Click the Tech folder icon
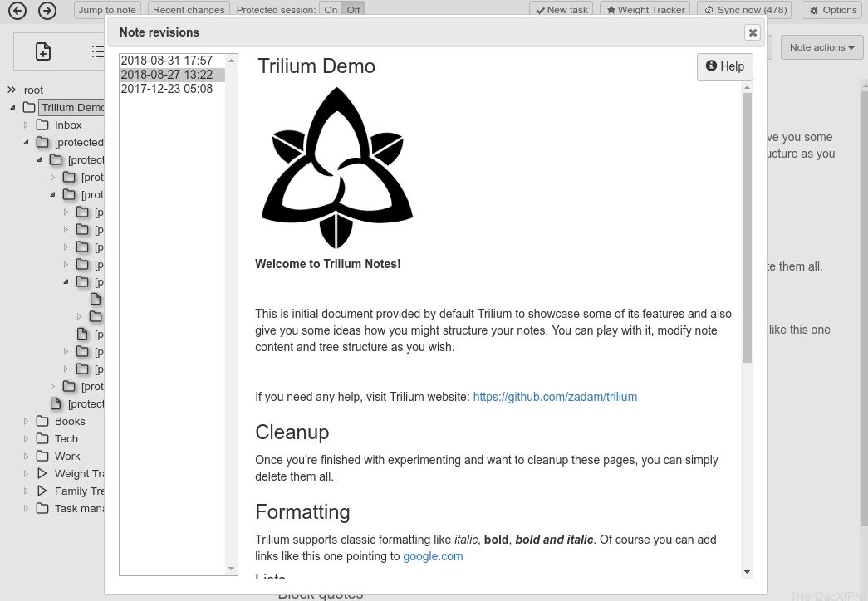 tap(42, 438)
